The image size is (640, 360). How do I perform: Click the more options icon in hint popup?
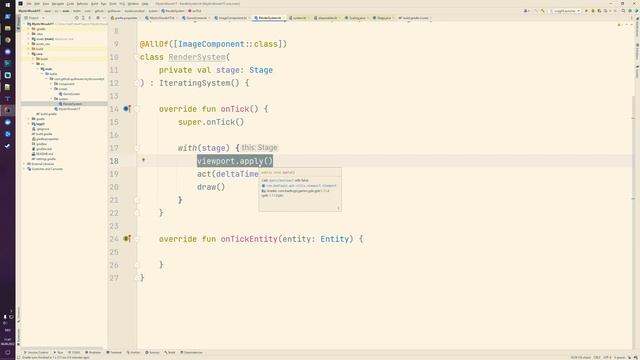coord(338,208)
